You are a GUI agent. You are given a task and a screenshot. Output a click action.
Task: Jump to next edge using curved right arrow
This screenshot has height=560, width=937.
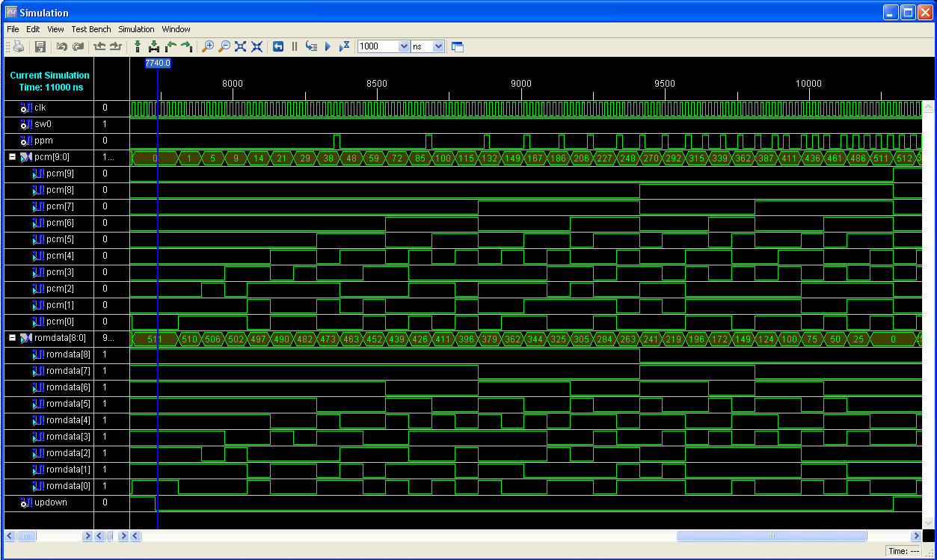tap(186, 46)
